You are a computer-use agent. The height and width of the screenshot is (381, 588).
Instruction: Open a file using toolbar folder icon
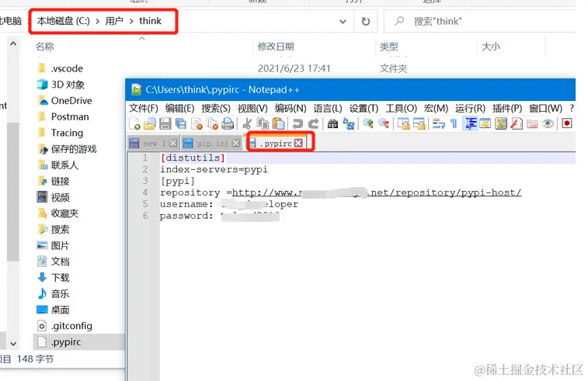point(150,123)
